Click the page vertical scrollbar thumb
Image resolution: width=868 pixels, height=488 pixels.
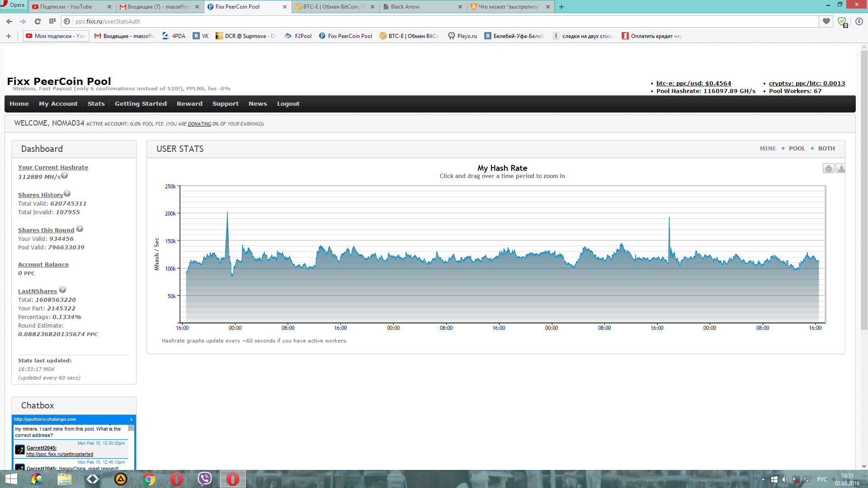864,190
